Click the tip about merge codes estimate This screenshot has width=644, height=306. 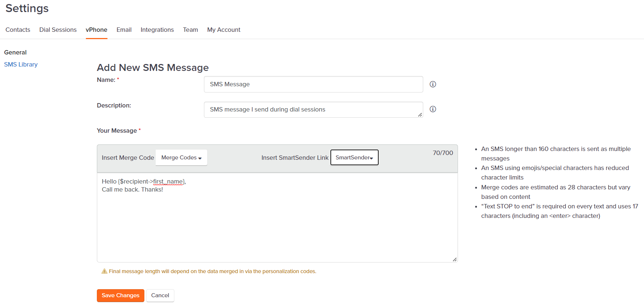[556, 192]
